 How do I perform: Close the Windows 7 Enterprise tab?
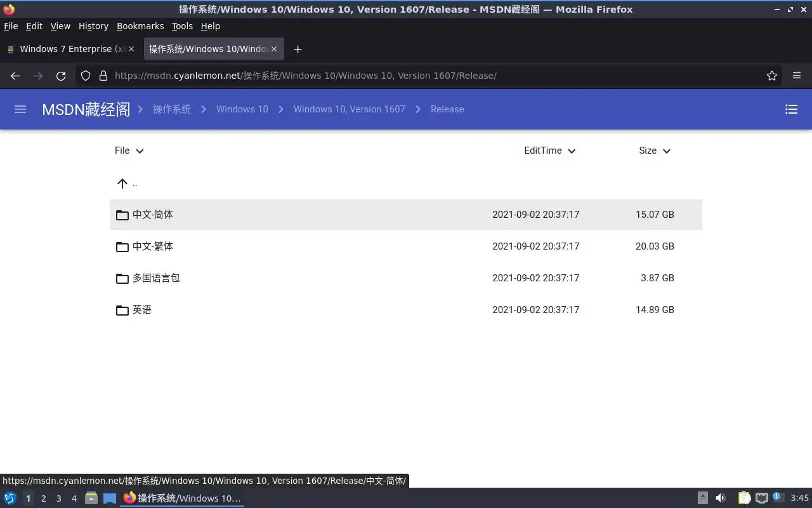pos(131,49)
